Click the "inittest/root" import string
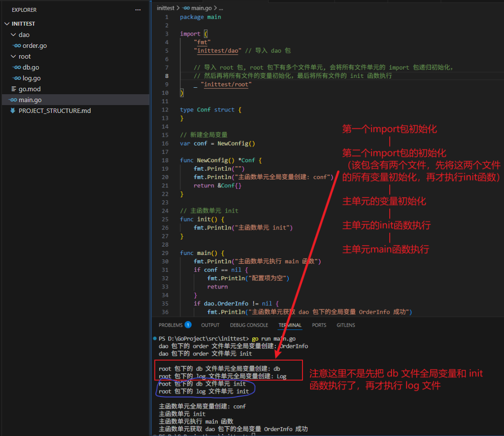 226,84
